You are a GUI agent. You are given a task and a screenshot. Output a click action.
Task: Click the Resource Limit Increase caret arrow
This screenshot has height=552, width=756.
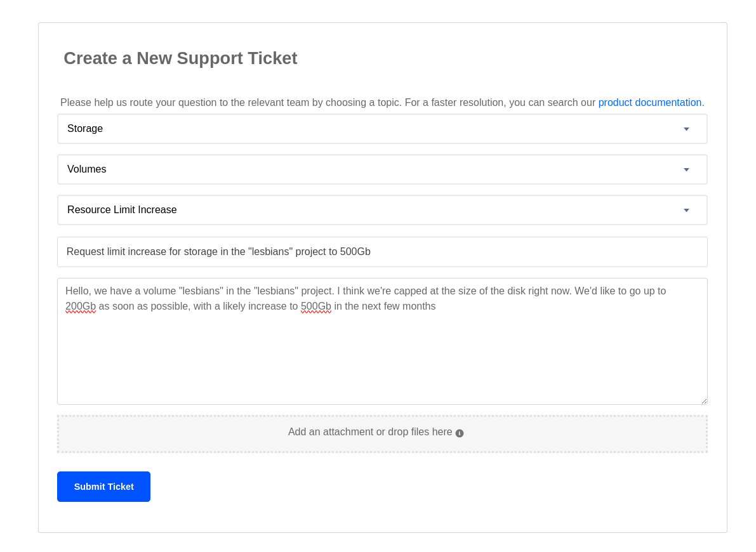[x=686, y=211]
